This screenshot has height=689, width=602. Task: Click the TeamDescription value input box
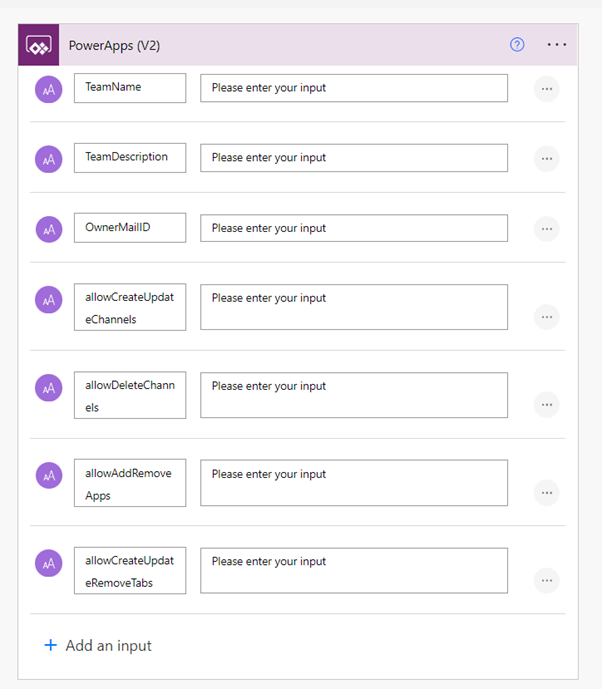(354, 158)
